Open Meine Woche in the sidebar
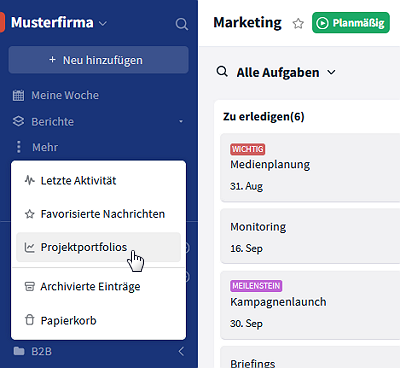This screenshot has height=368, width=400. point(65,95)
